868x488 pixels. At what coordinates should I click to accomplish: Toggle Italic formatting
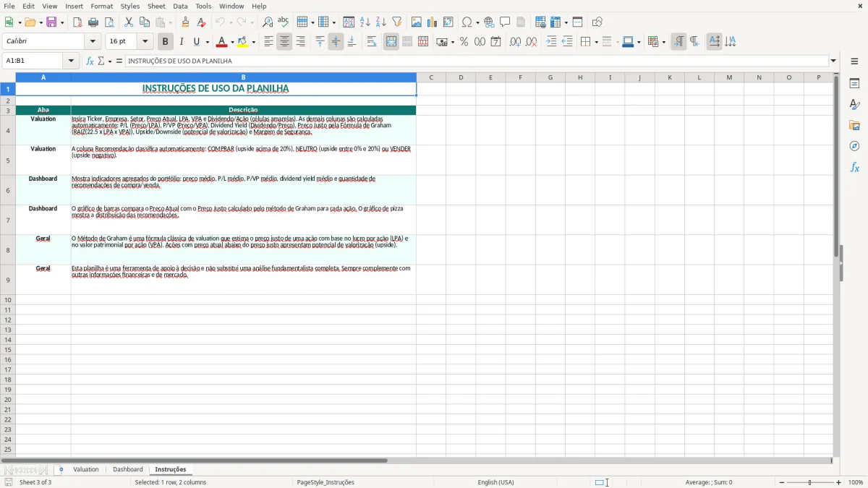pyautogui.click(x=182, y=42)
